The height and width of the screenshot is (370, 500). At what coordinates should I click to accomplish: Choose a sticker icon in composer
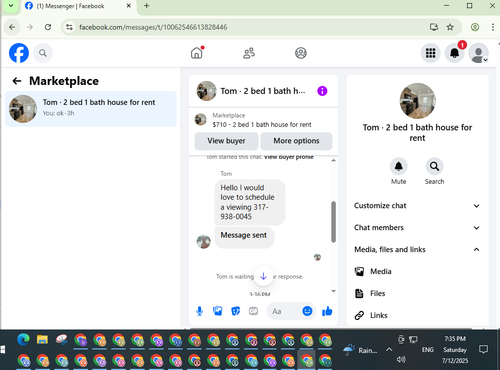[x=236, y=311]
